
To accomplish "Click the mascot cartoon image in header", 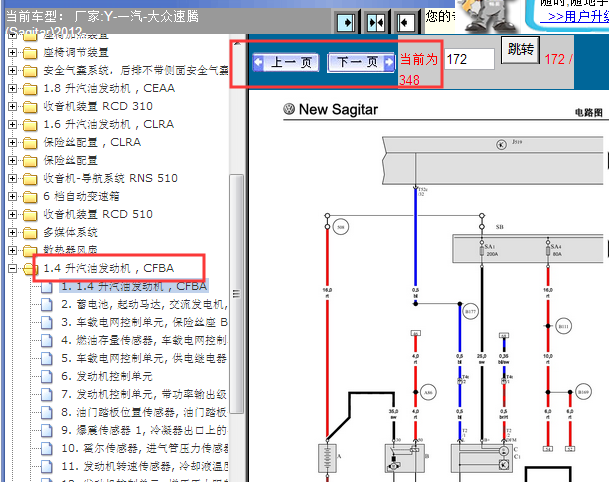I will (x=489, y=16).
